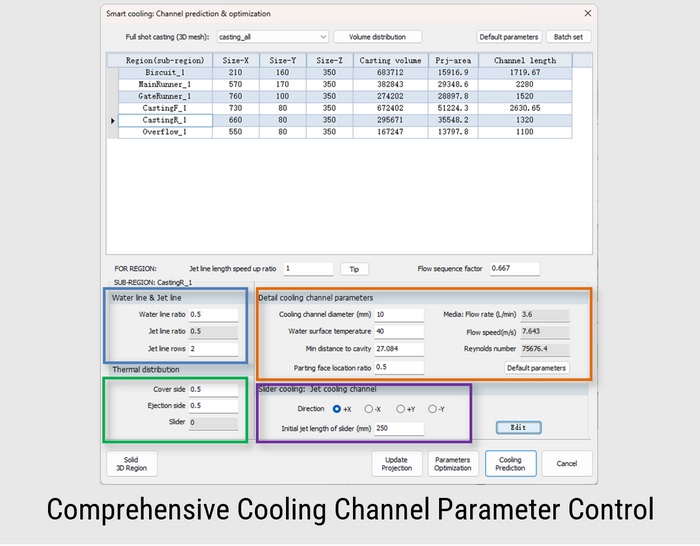Focus the Water line ratio field

pyautogui.click(x=213, y=315)
